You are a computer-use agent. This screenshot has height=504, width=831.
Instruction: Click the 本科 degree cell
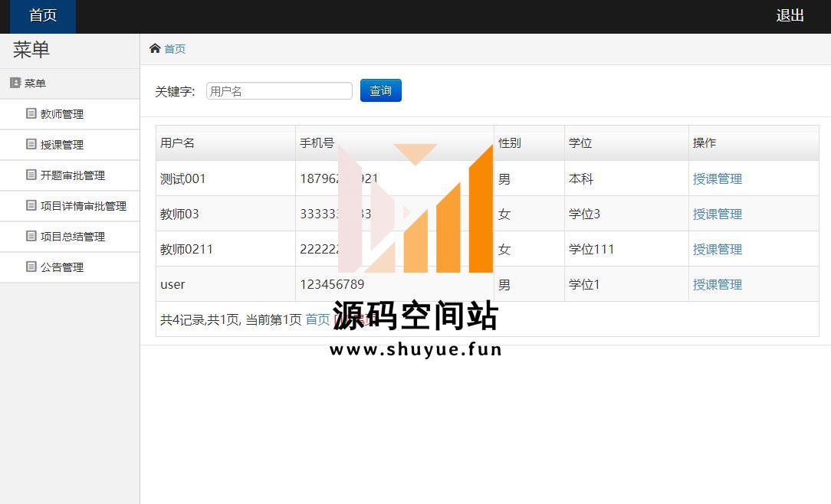tap(626, 179)
